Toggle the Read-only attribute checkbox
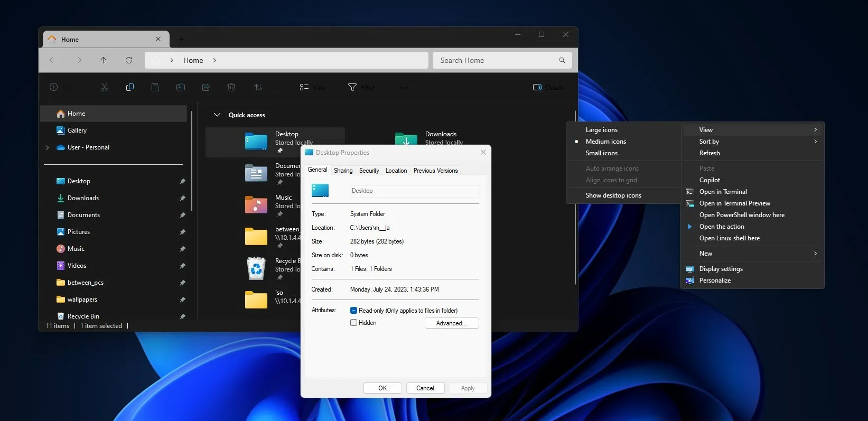 tap(354, 311)
